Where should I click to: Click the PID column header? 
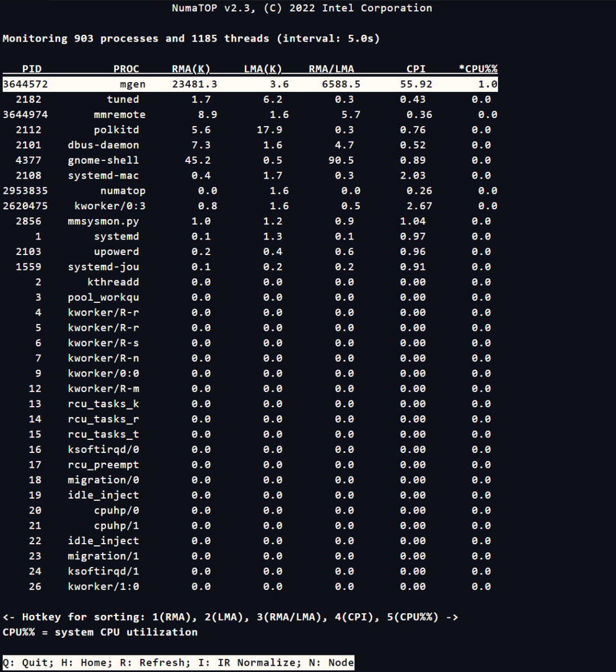31,69
